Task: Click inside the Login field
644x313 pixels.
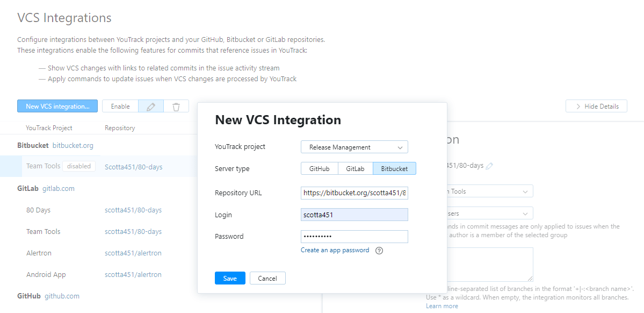Action: pos(354,215)
